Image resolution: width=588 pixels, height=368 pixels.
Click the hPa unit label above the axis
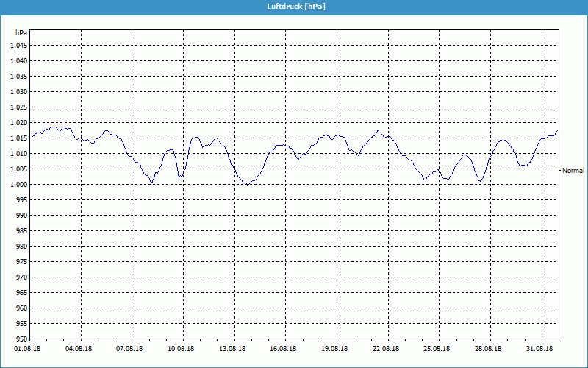21,33
